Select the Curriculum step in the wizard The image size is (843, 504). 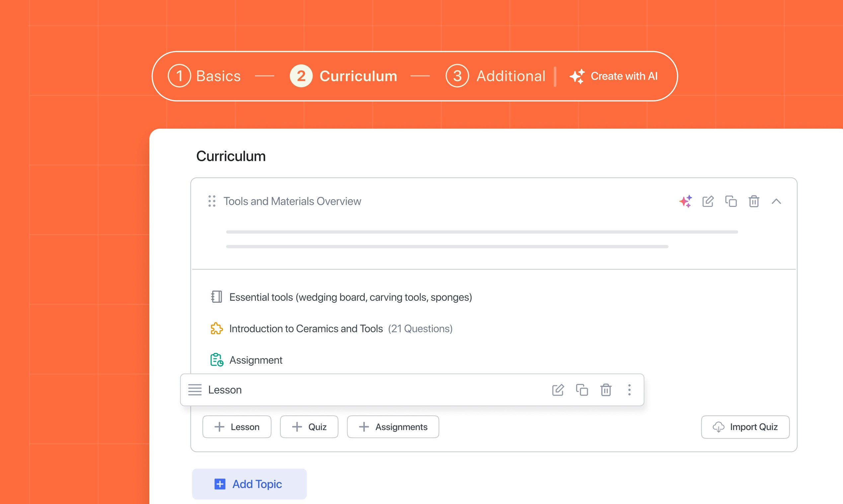(344, 76)
